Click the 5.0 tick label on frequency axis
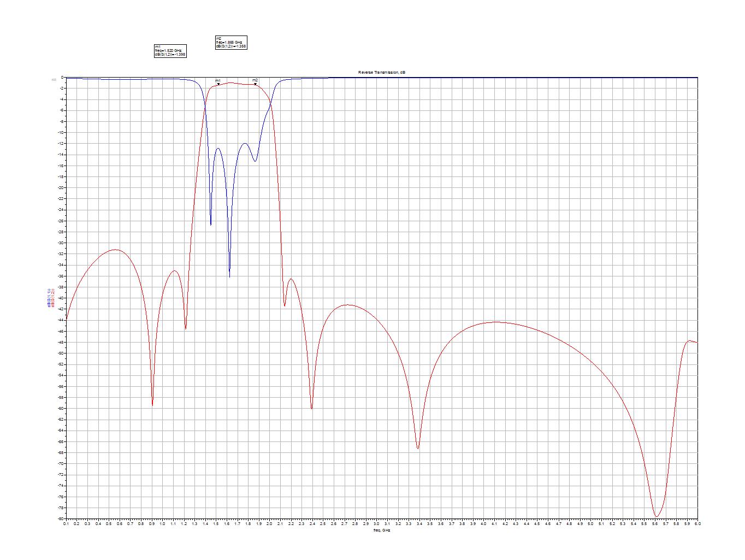This screenshot has height=560, width=745. pos(590,523)
